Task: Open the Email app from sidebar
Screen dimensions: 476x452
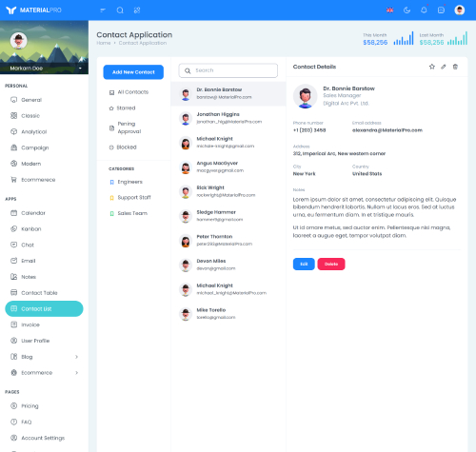Action: point(44,261)
